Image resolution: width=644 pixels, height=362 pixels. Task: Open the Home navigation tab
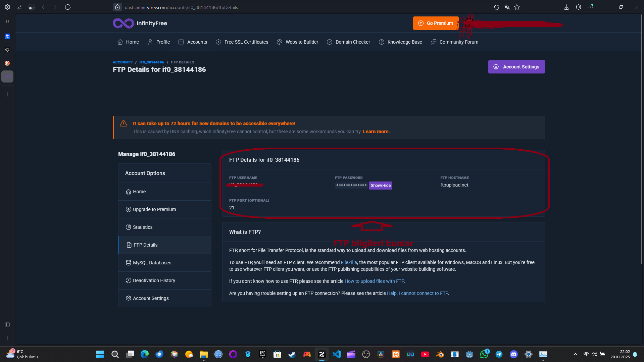(128, 42)
